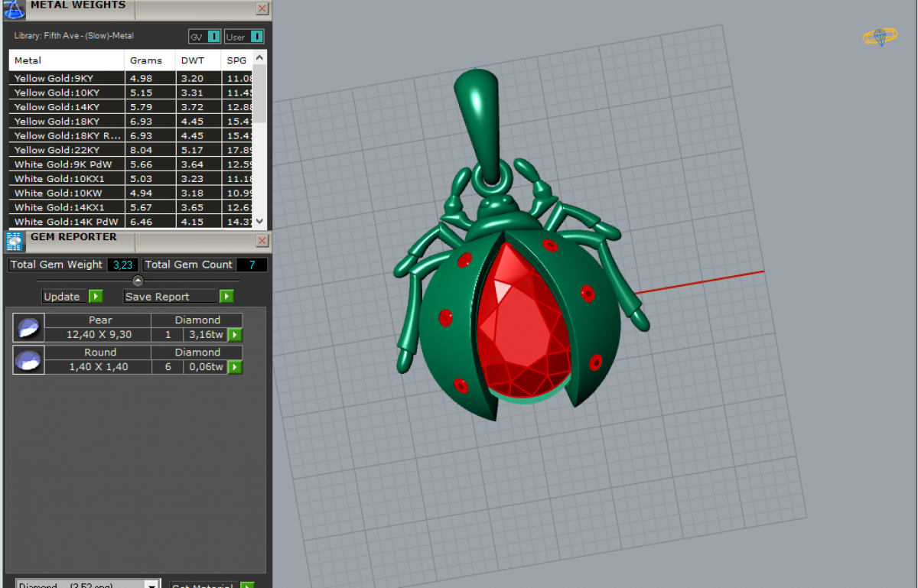Image resolution: width=918 pixels, height=588 pixels.
Task: Click the Gem Reporter panel icon
Action: [14, 241]
